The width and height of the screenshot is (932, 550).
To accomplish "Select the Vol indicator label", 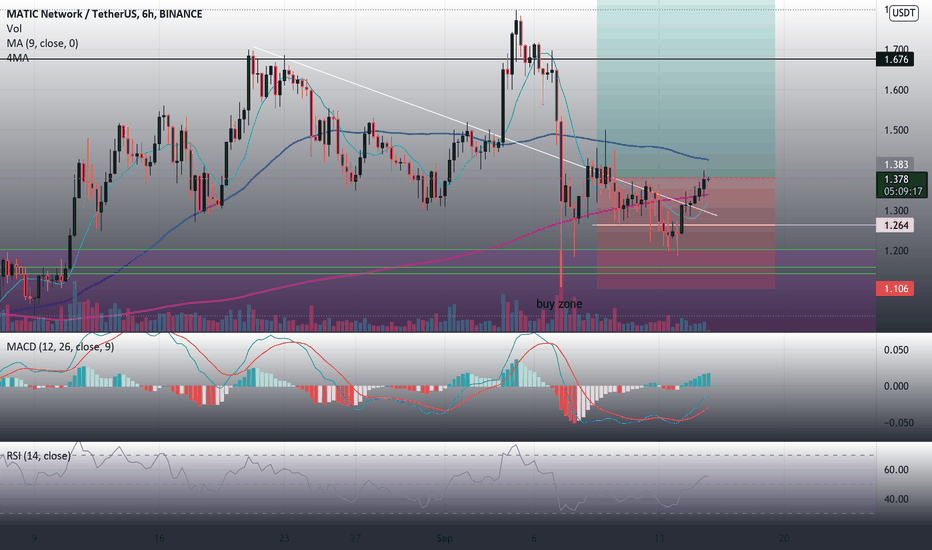I will point(14,29).
